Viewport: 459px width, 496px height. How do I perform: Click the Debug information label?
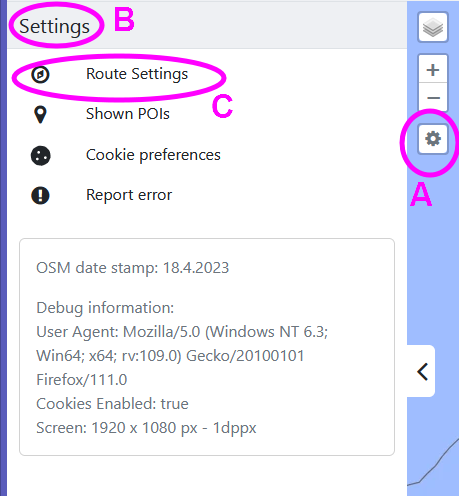(105, 308)
